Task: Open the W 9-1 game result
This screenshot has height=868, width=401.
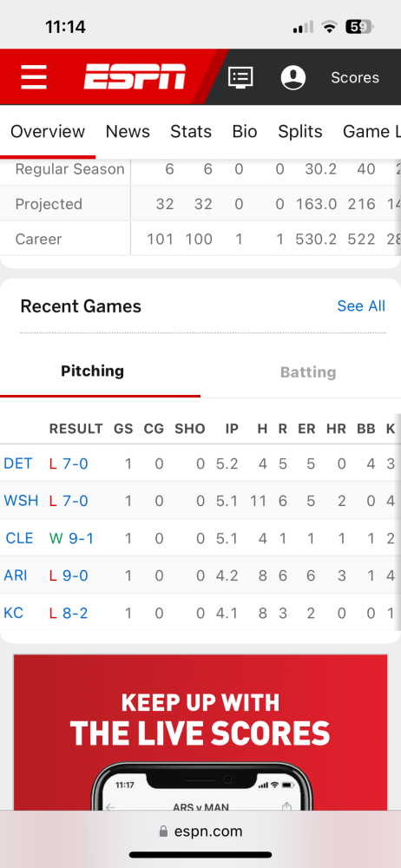Action: tap(71, 538)
